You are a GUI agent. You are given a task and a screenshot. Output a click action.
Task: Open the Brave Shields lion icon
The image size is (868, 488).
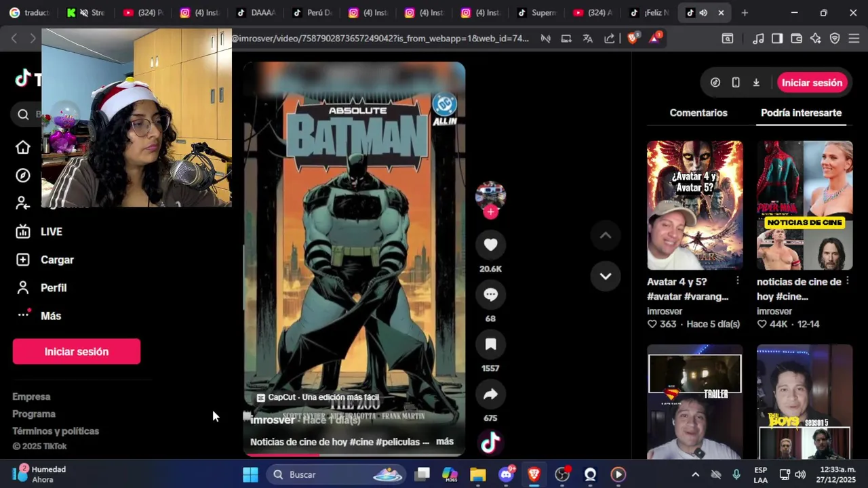tap(633, 39)
